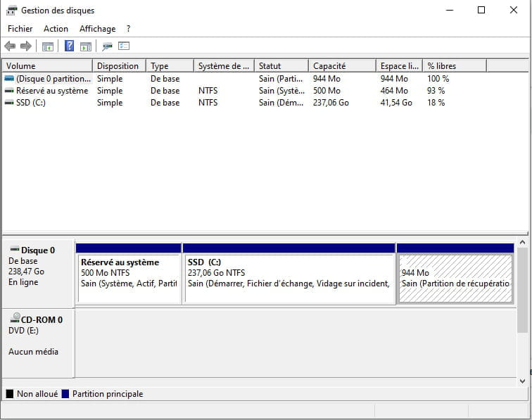Click the disk connection icon in the toolbar
The image size is (532, 420).
tap(107, 46)
